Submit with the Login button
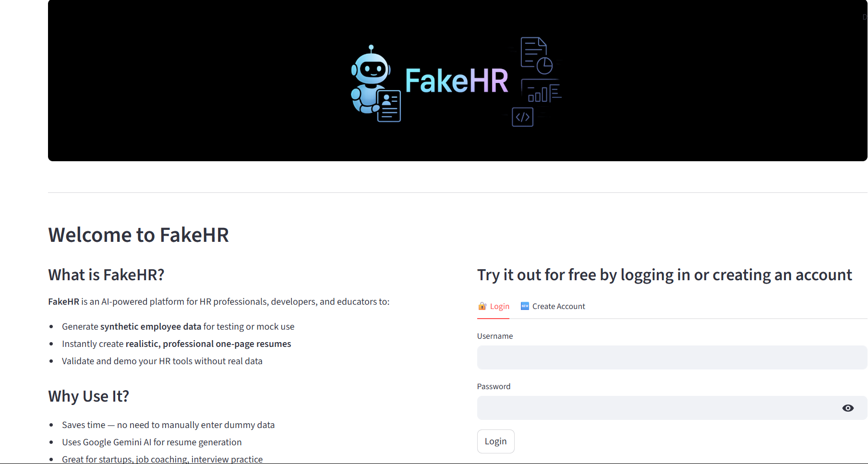Screen dimensions: 868x464 [x=495, y=441]
